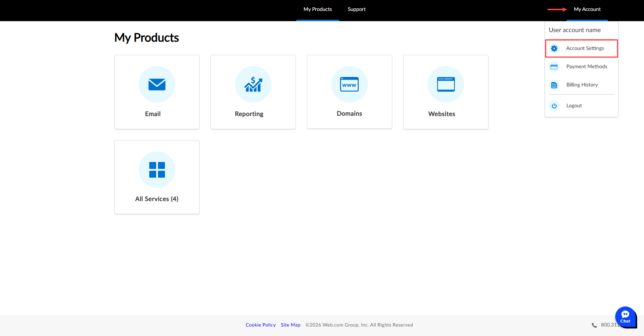The width and height of the screenshot is (644, 336).
Task: Click the Reporting card label
Action: [249, 114]
